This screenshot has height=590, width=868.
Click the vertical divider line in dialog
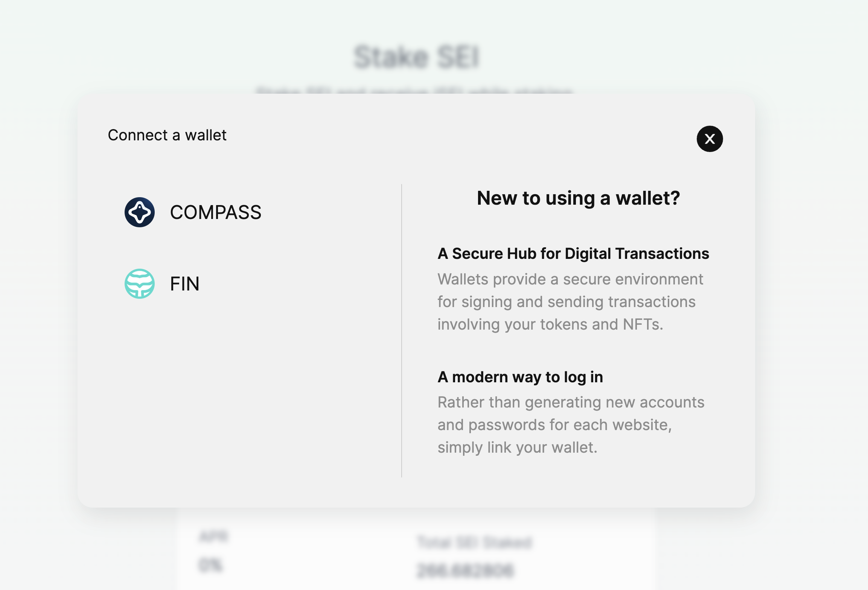[402, 331]
